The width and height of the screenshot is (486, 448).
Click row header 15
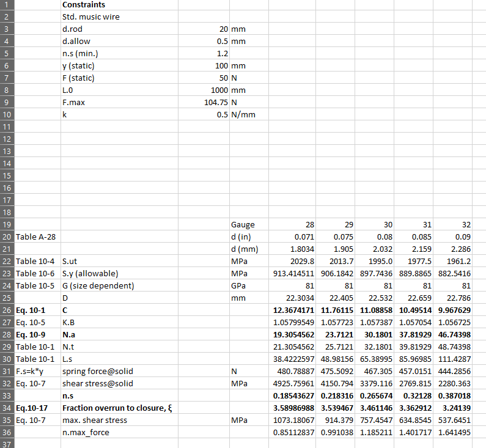[7, 175]
